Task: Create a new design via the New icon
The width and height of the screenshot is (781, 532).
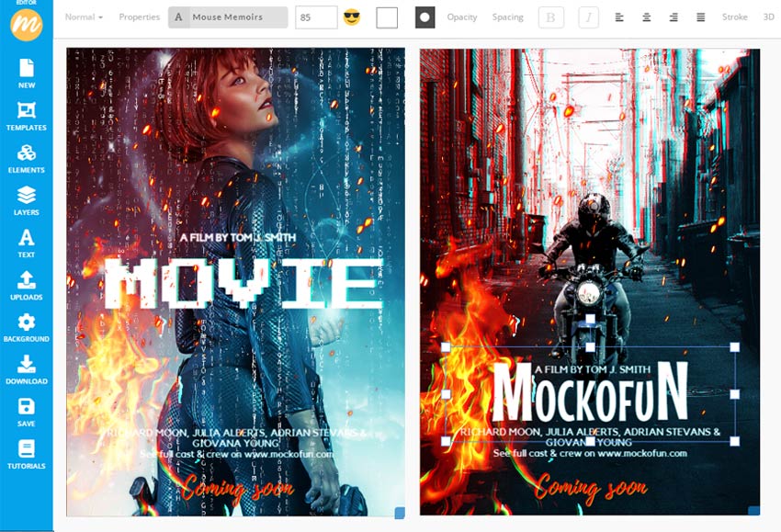Action: pos(28,73)
